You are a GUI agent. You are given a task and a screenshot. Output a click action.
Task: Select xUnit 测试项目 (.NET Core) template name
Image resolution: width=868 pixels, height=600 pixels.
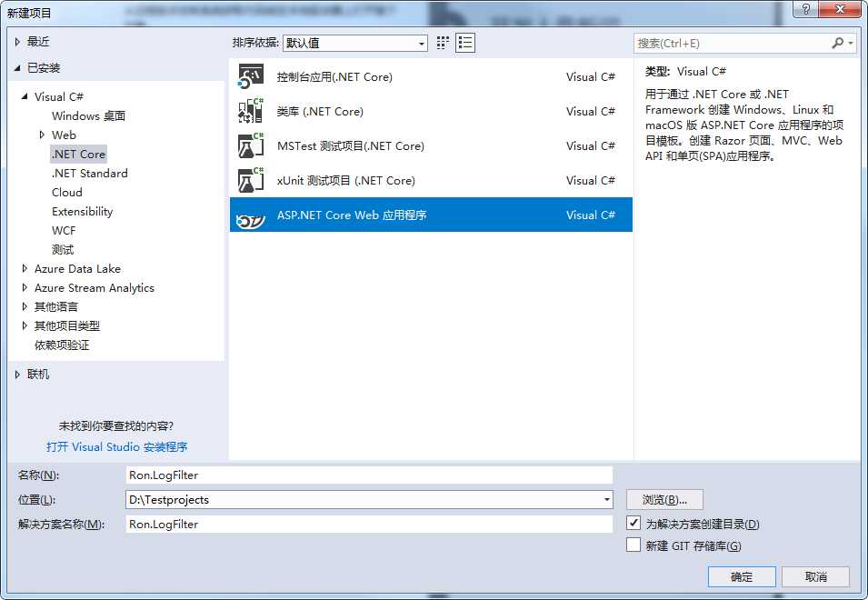346,180
